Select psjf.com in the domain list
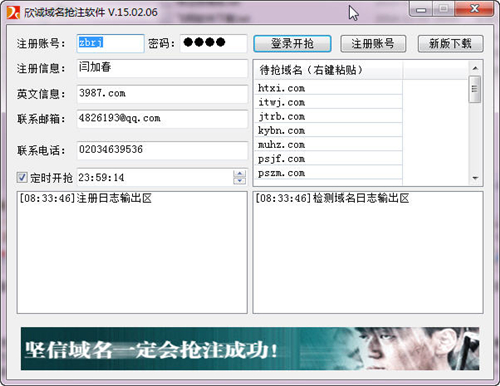The width and height of the screenshot is (500, 386). (x=328, y=159)
